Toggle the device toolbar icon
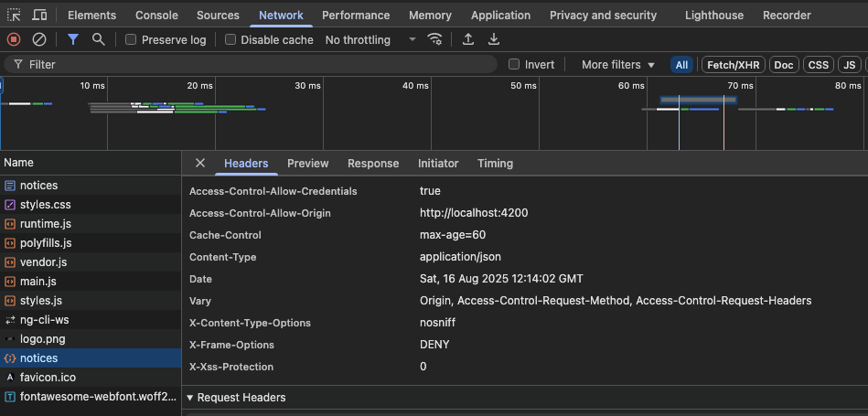The width and height of the screenshot is (868, 416). (39, 16)
